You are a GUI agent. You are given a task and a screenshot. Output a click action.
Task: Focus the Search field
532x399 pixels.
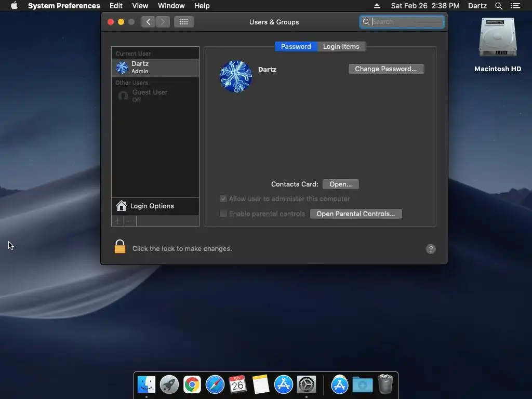[x=402, y=22]
